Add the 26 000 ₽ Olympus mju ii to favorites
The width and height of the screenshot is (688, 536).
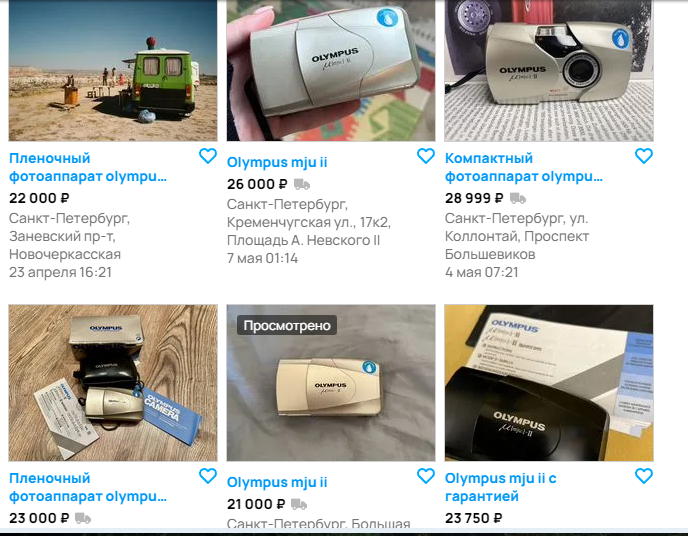pyautogui.click(x=426, y=156)
